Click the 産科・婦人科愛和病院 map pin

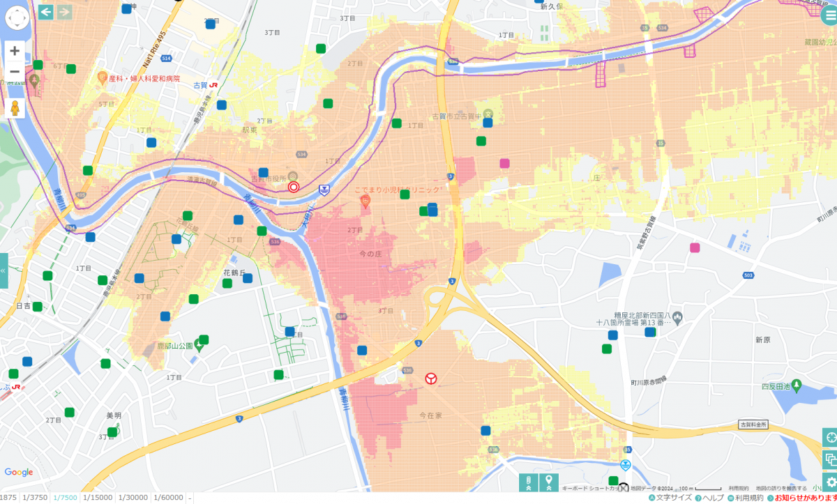point(103,78)
